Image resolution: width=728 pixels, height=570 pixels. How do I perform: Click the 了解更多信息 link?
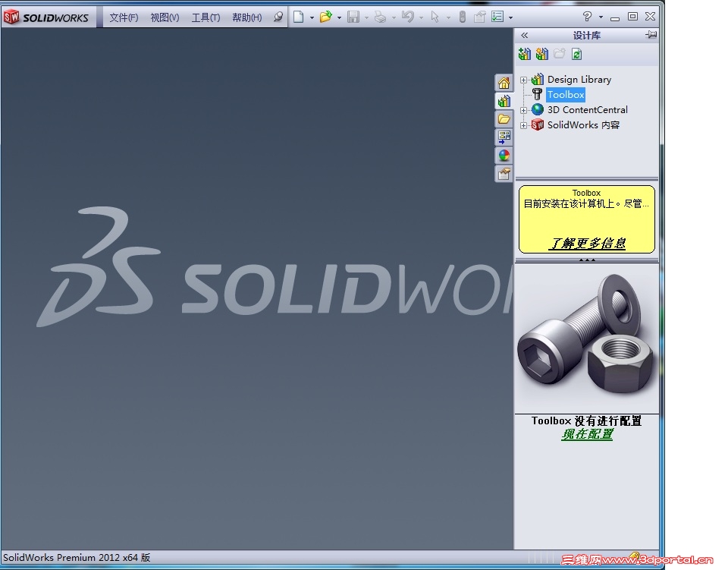(586, 244)
